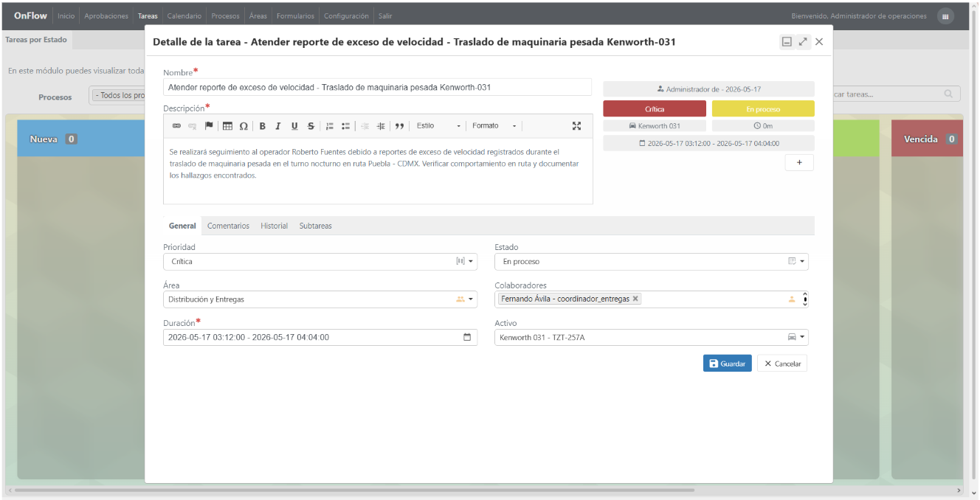Cancel editing with the Cancelar button
980x500 pixels.
click(782, 364)
